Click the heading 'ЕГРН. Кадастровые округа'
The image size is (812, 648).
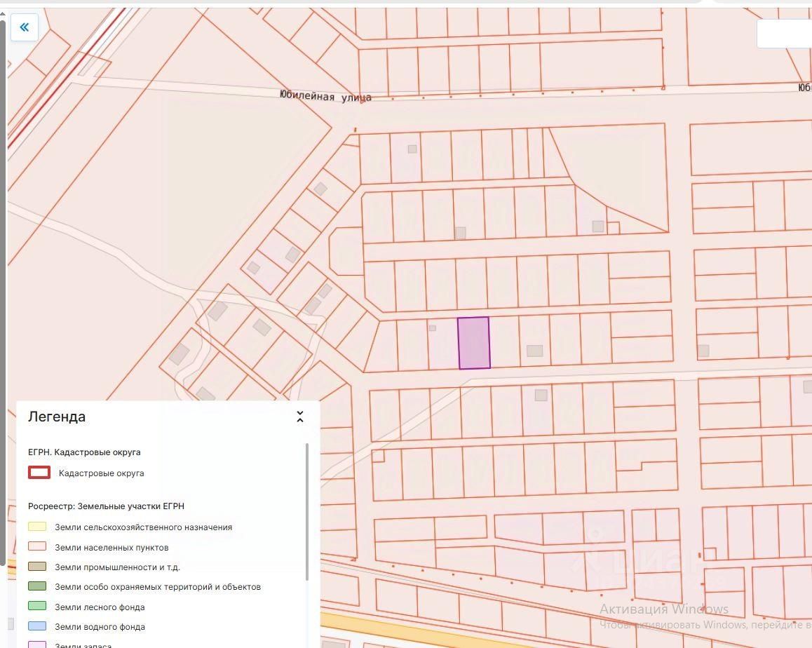pyautogui.click(x=84, y=452)
